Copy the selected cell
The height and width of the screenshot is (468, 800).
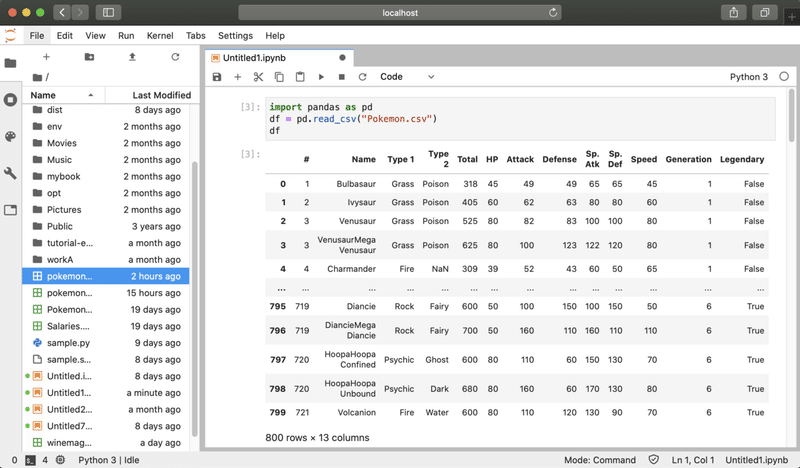click(x=279, y=77)
